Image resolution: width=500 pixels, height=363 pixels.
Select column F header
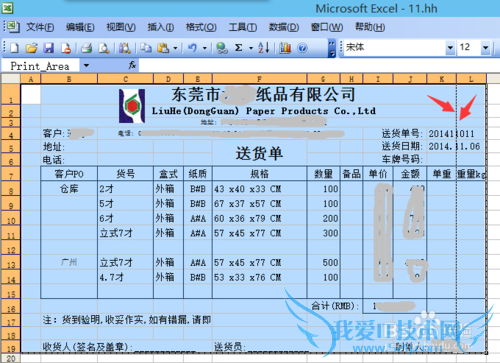click(x=259, y=79)
